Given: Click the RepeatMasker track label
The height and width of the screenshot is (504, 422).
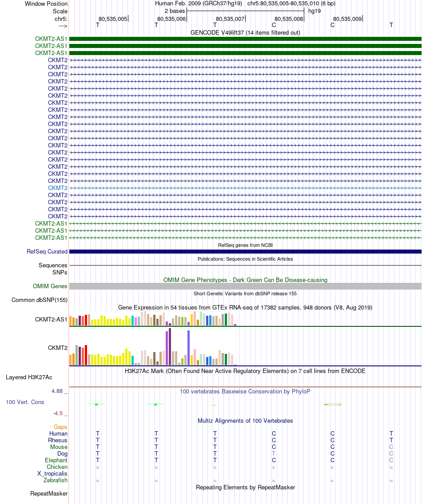Looking at the screenshot, I should point(49,493).
